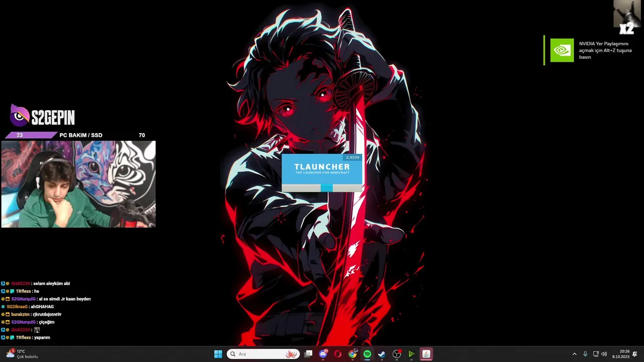Click chat message 'al ss simdi Jr kaan beyden'
The image size is (644, 362).
coord(65,299)
